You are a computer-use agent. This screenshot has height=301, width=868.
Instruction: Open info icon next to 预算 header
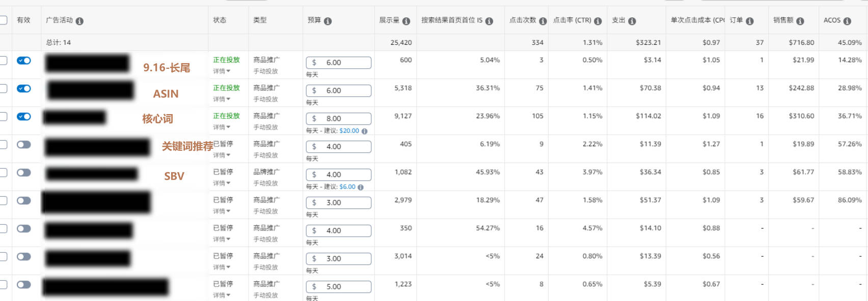coord(328,21)
